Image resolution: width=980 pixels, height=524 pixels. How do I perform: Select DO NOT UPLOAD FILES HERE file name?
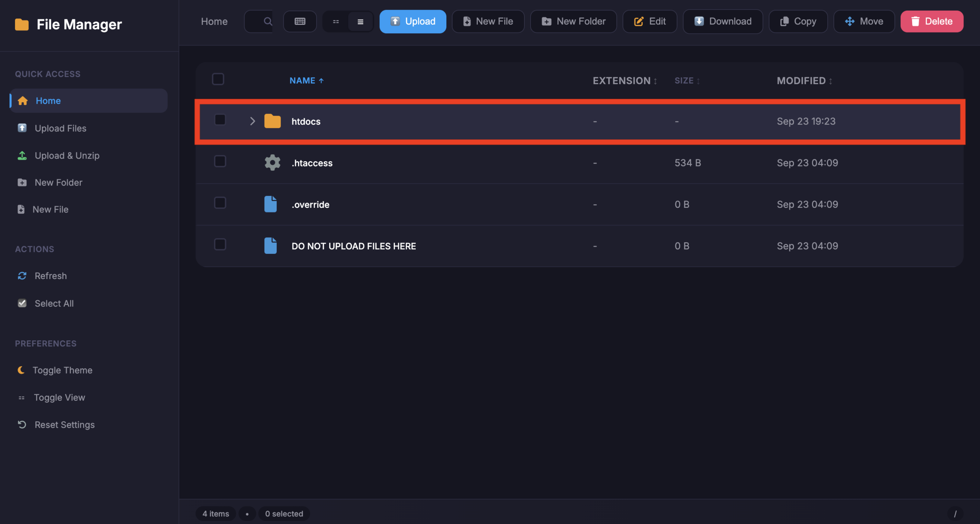354,246
